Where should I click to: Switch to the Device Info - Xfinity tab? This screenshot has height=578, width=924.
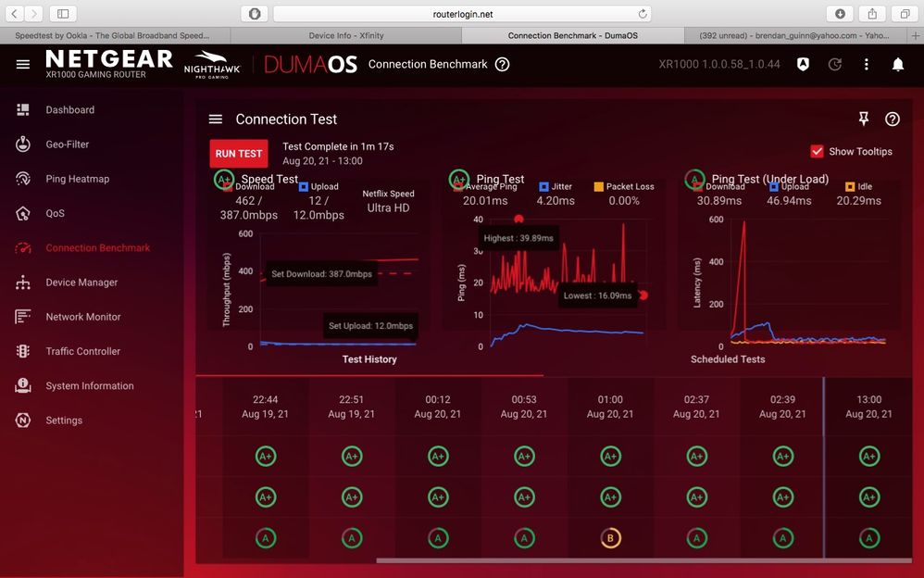345,35
